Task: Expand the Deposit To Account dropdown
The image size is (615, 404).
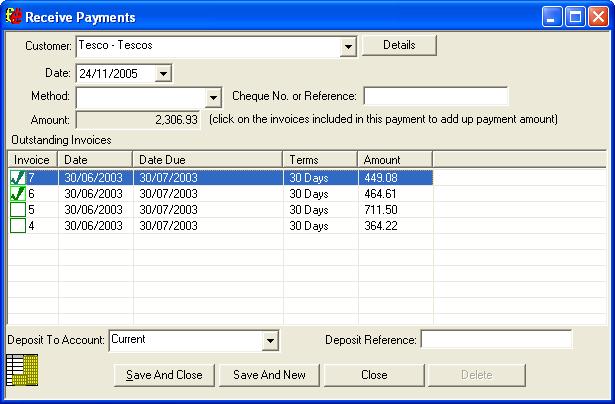Action: click(x=270, y=340)
